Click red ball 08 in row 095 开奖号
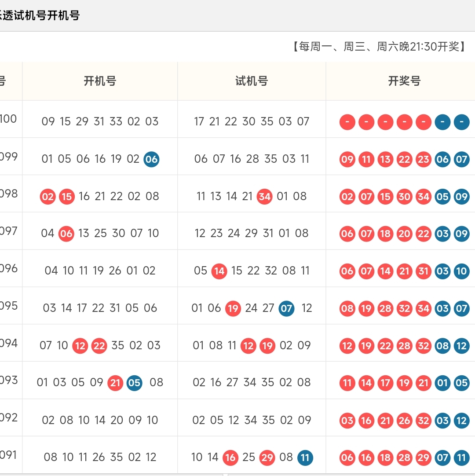The height and width of the screenshot is (476, 475). tap(347, 309)
